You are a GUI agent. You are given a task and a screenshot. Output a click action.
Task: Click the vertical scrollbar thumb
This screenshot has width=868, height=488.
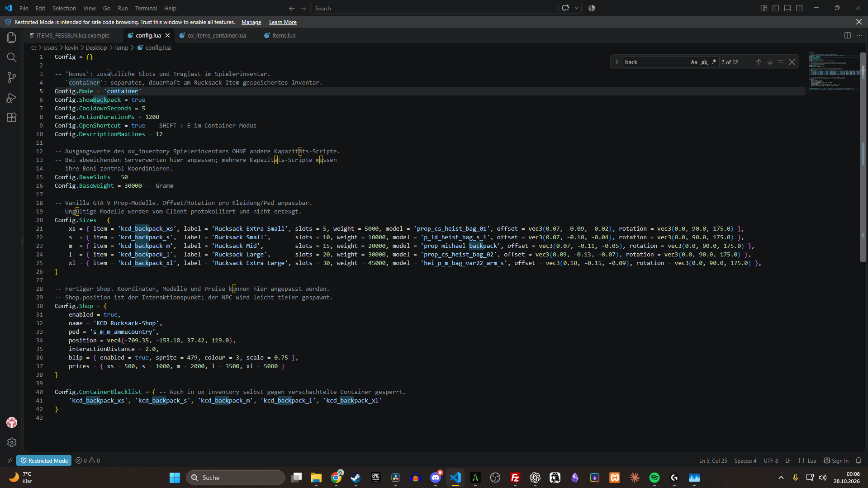tap(863, 157)
